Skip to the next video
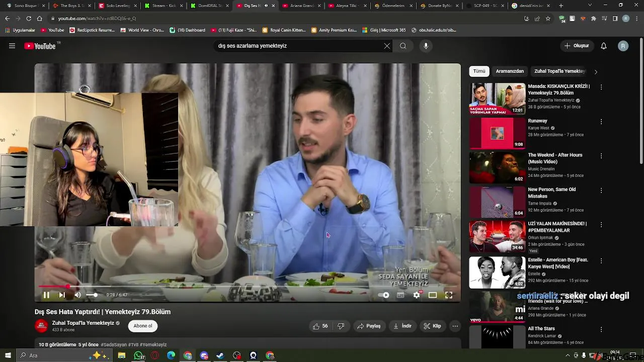 [x=62, y=295]
